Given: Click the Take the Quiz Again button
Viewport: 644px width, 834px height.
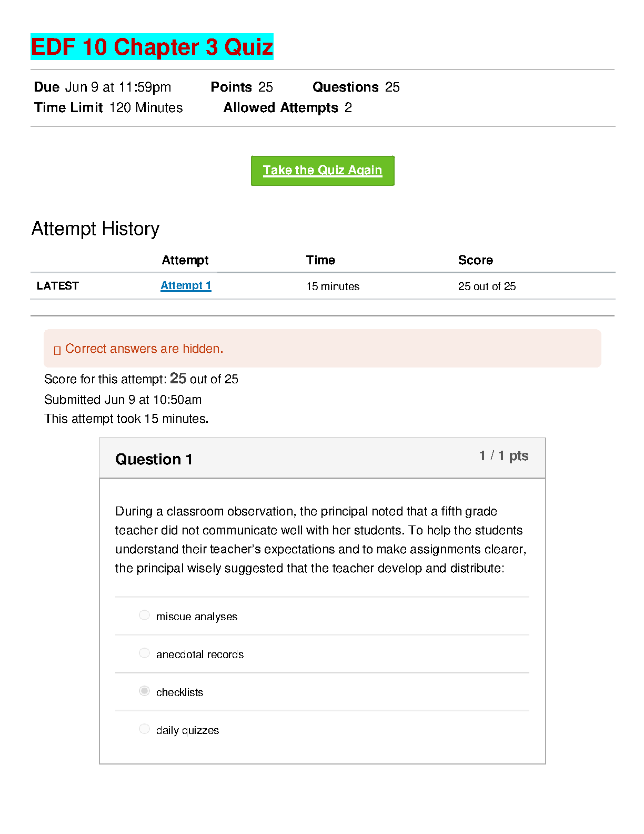Looking at the screenshot, I should [323, 171].
